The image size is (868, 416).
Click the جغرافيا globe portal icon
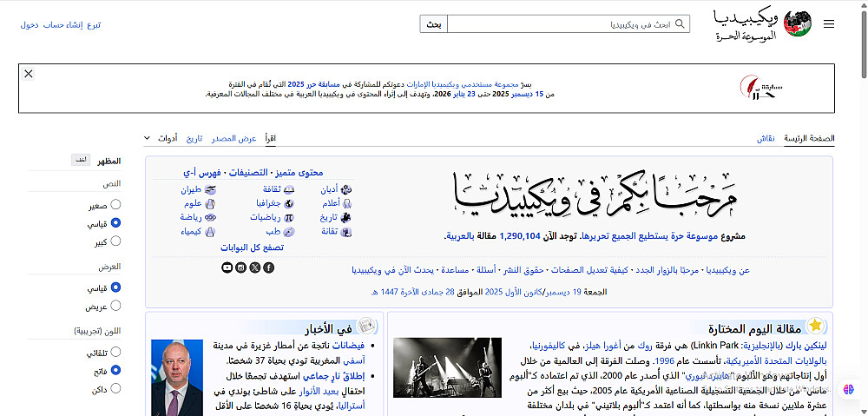click(x=289, y=203)
